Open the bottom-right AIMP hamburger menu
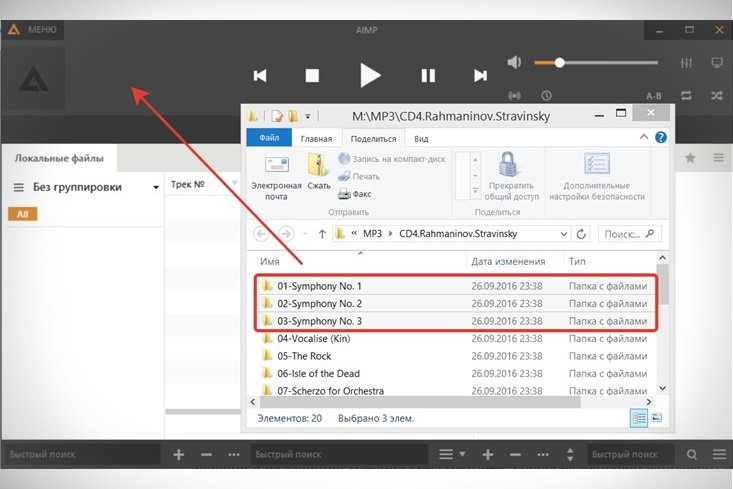The width and height of the screenshot is (733, 489). (719, 454)
